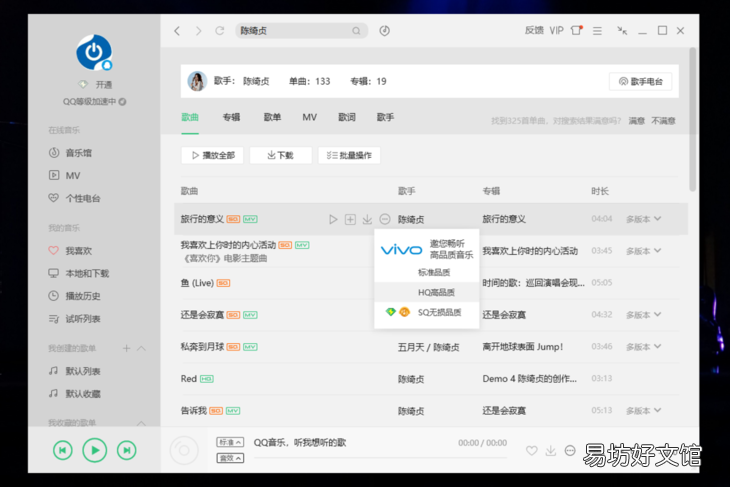Collapse 我收藏的歌单 section

tap(142, 423)
